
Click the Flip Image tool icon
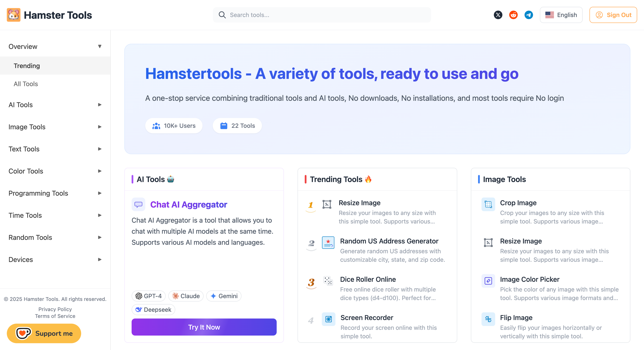tap(488, 319)
